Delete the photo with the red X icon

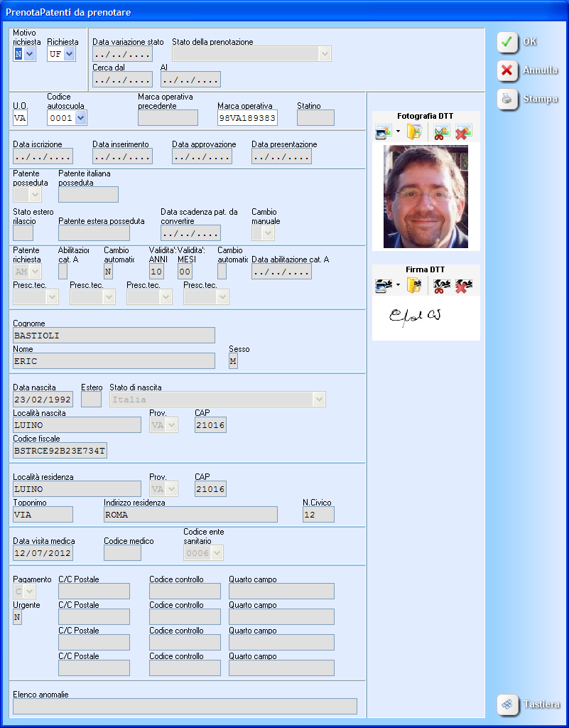click(x=463, y=132)
